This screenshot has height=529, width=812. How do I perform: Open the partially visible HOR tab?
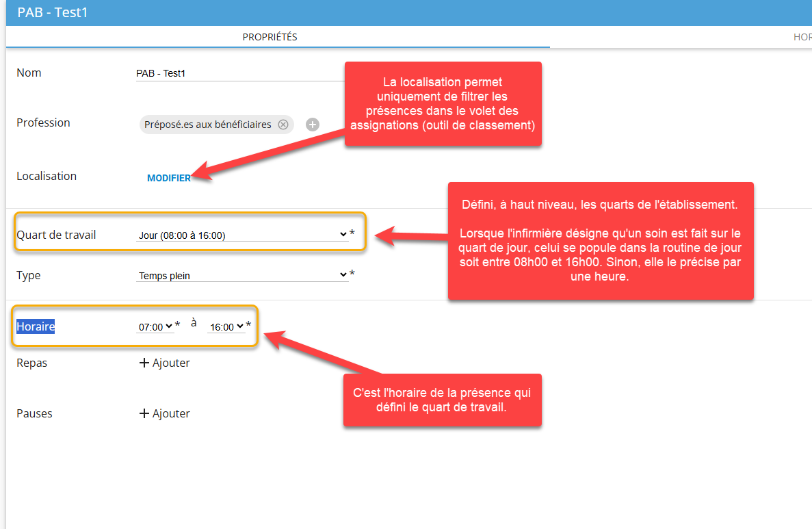point(802,37)
